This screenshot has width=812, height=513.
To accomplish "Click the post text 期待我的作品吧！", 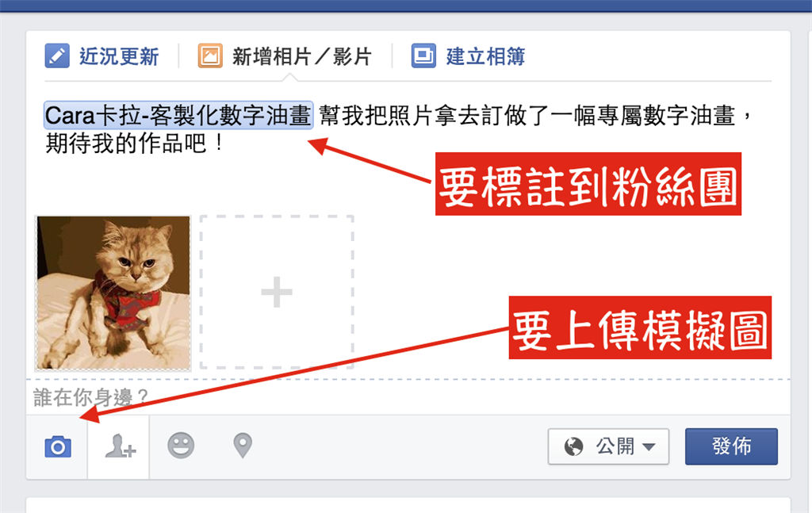I will 135,144.
